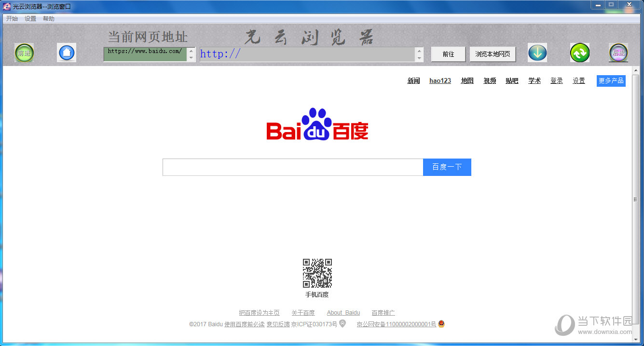Click the 京公网安备 record link
644x346 pixels.
[x=396, y=324]
